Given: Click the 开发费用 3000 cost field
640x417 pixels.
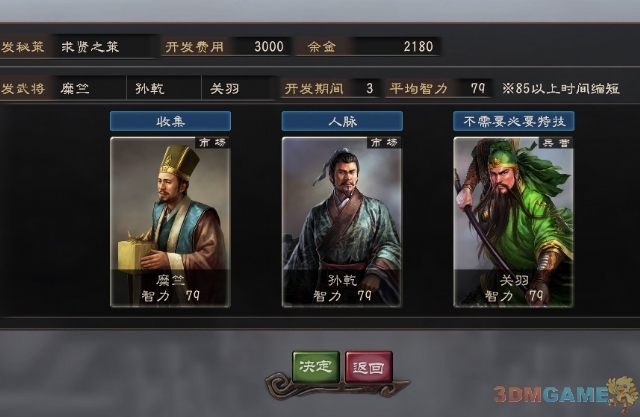Looking at the screenshot, I should pos(226,47).
